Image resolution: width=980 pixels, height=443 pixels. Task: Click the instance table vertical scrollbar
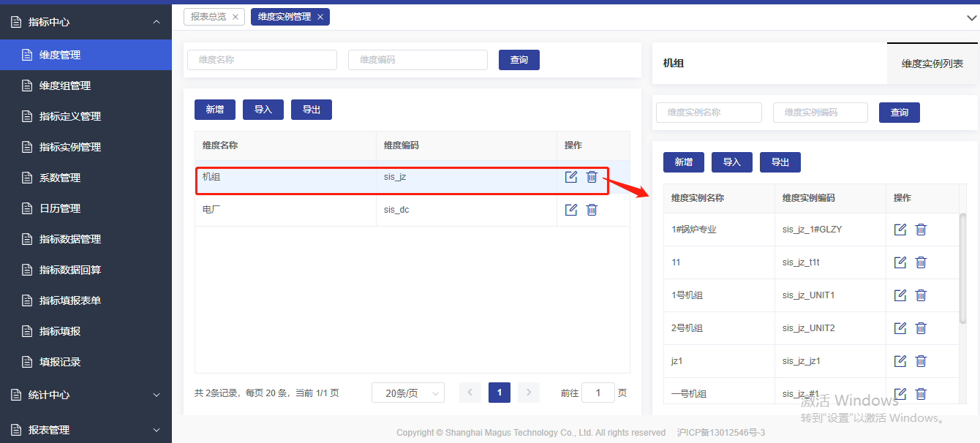tap(962, 270)
